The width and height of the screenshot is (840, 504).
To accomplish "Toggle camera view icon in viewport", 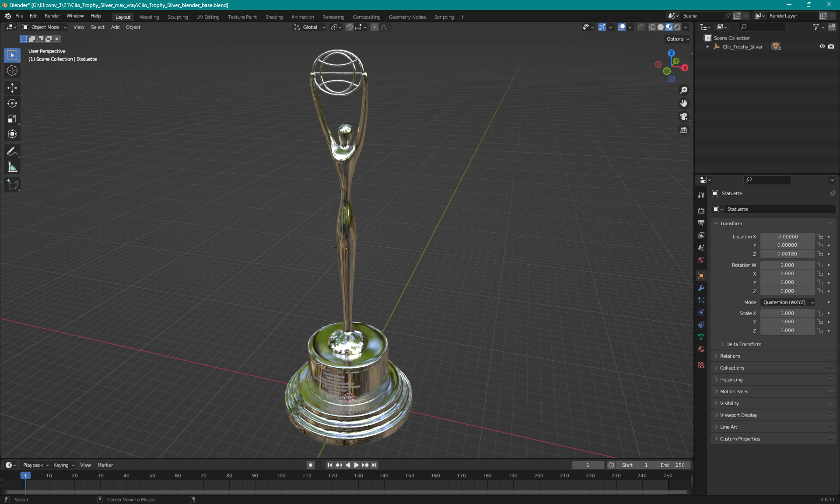I will (684, 116).
